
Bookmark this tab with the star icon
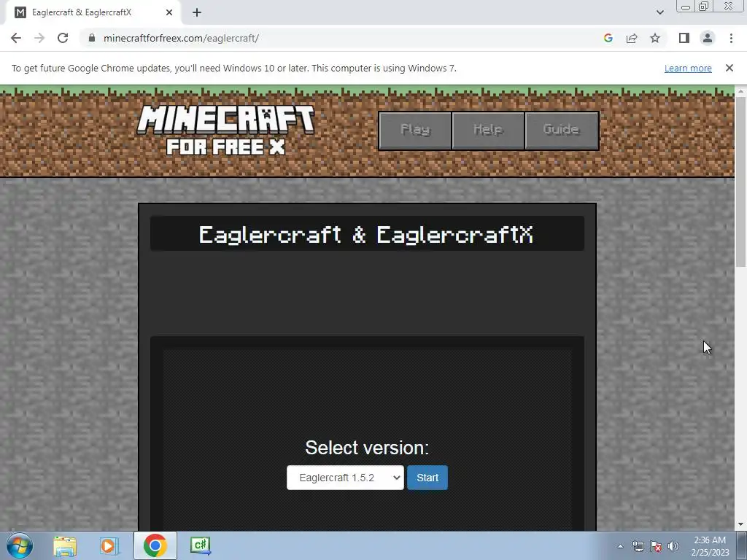[x=655, y=38]
